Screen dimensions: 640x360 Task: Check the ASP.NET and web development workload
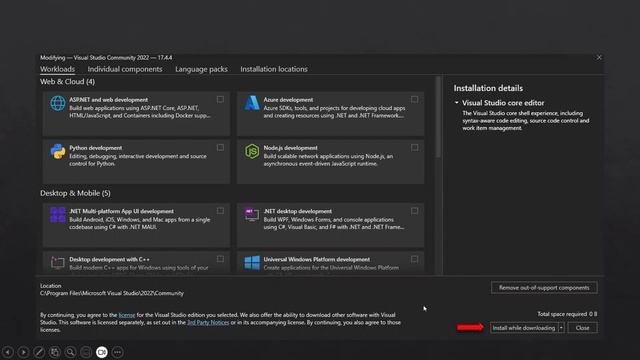pos(220,99)
